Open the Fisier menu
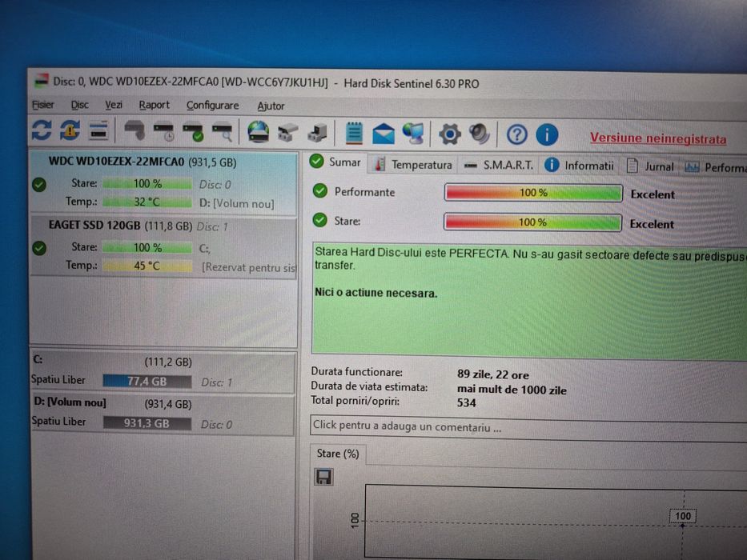The image size is (747, 560). [x=43, y=104]
